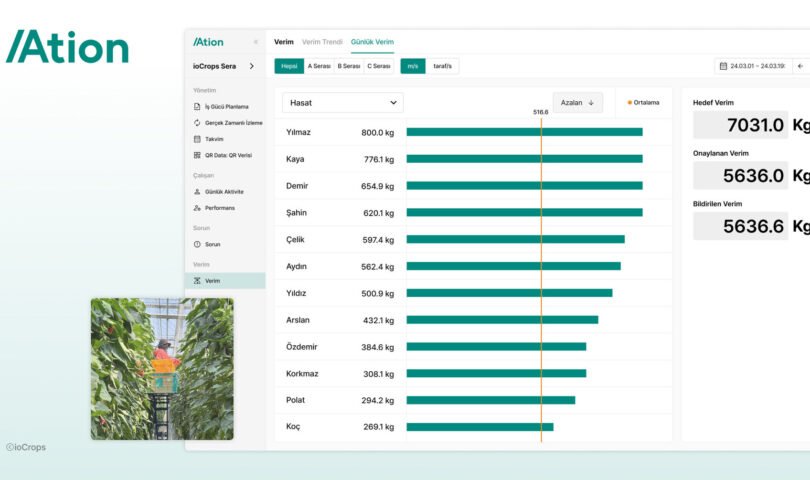Image resolution: width=810 pixels, height=480 pixels.
Task: Open the Performans page
Action: coord(219,208)
